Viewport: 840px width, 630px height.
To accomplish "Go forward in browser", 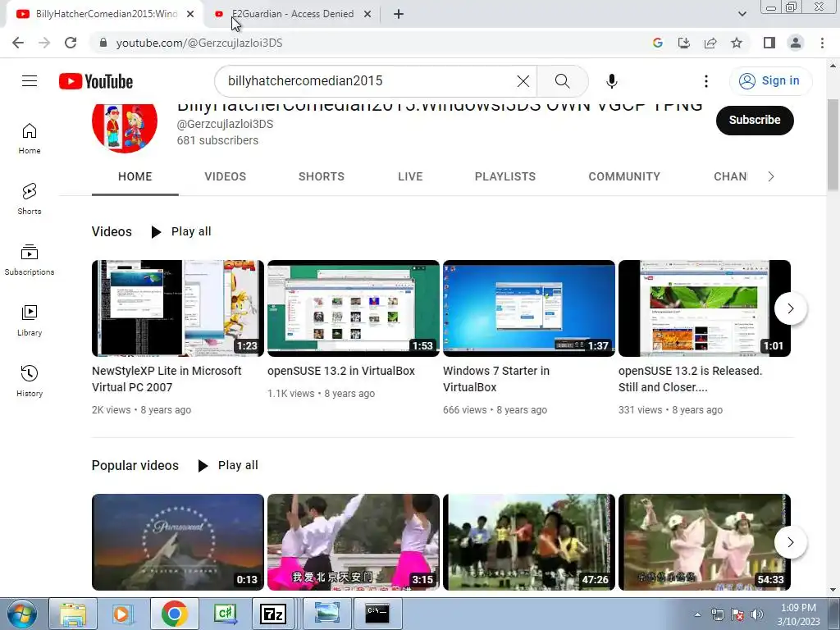I will [x=44, y=43].
